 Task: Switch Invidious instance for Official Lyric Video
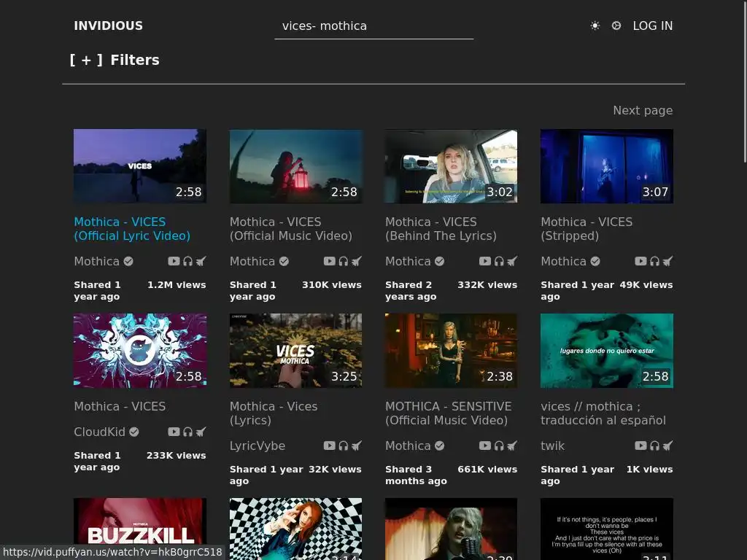coord(201,261)
